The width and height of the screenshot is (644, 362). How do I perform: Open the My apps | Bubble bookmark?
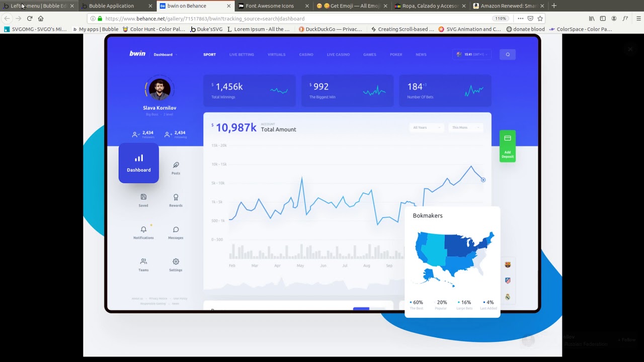[x=96, y=29]
